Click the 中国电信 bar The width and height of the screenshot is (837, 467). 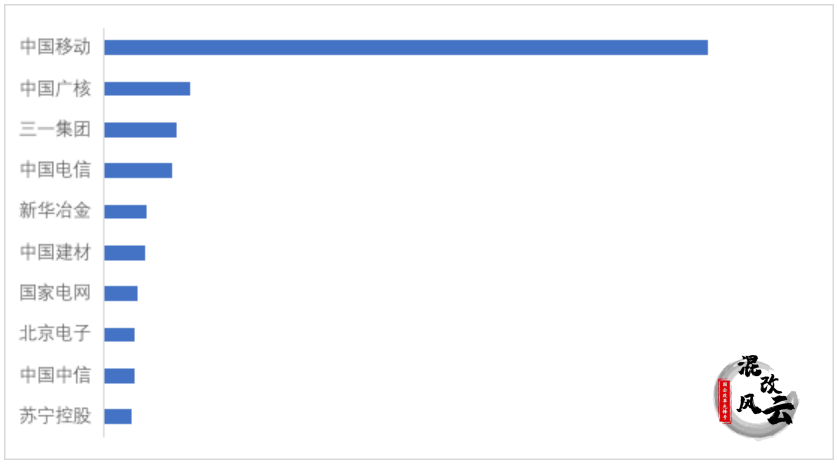click(138, 171)
